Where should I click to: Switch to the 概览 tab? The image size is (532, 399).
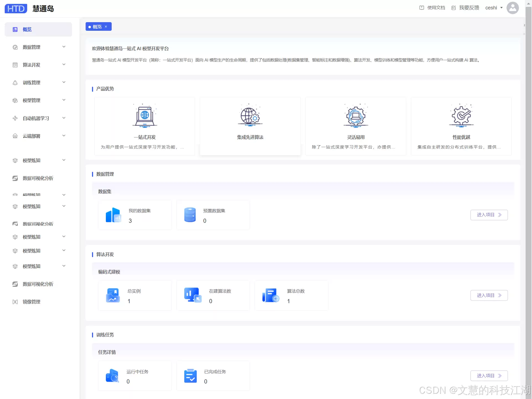(x=97, y=27)
